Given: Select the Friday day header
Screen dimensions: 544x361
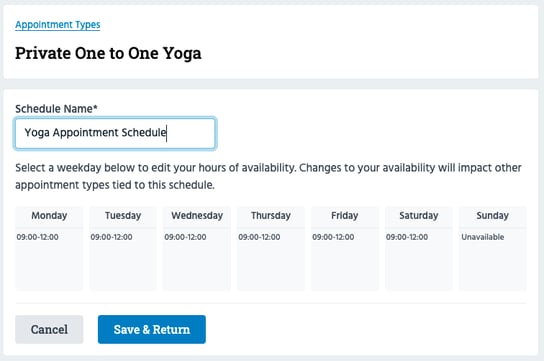Looking at the screenshot, I should pyautogui.click(x=345, y=216).
